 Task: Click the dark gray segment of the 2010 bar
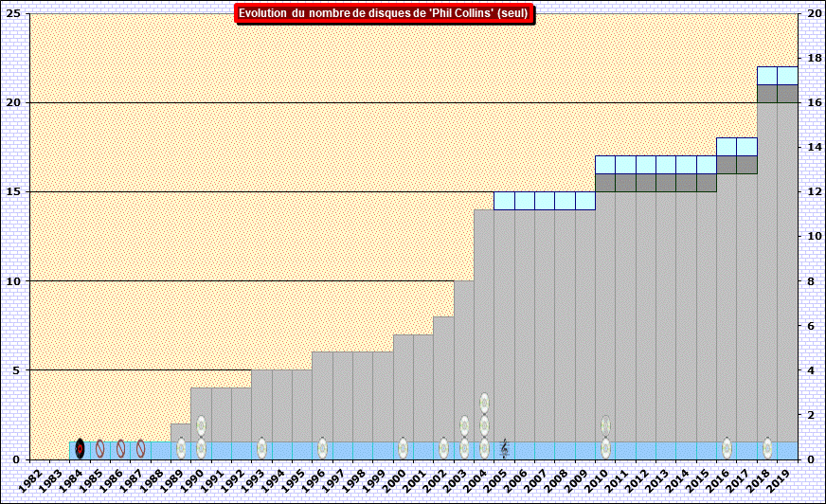click(605, 183)
